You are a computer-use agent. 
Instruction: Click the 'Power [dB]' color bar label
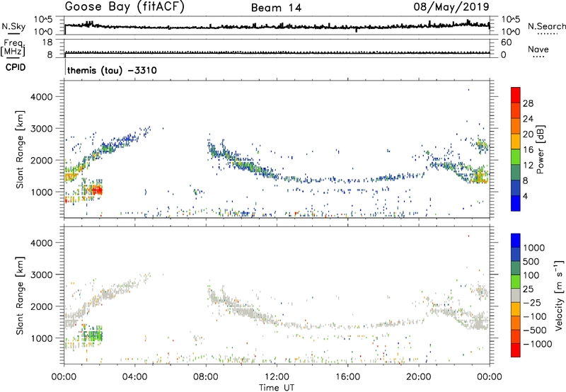[x=540, y=149]
